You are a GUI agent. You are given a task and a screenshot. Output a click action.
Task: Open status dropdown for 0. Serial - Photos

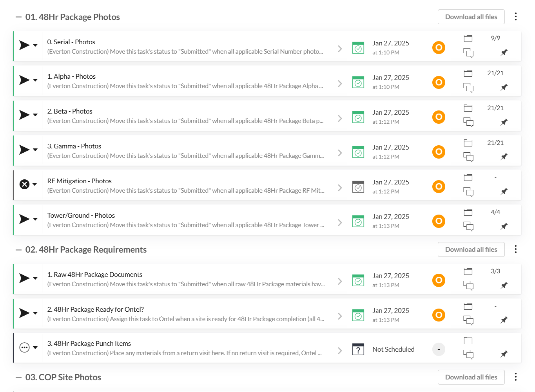35,45
